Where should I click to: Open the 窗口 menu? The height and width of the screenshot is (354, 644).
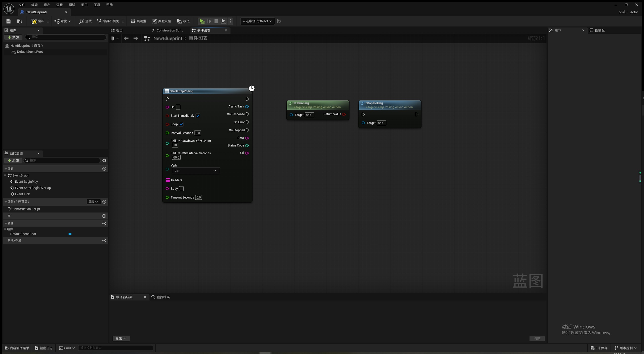[84, 5]
